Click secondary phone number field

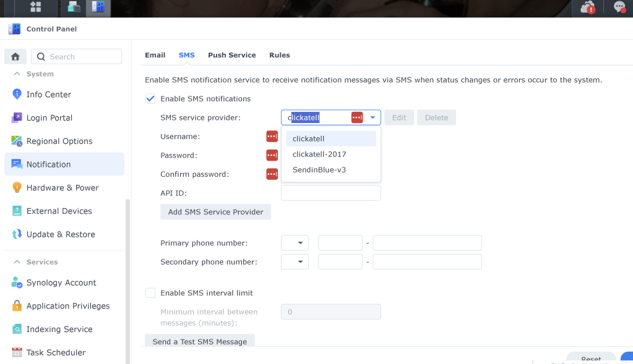click(427, 262)
